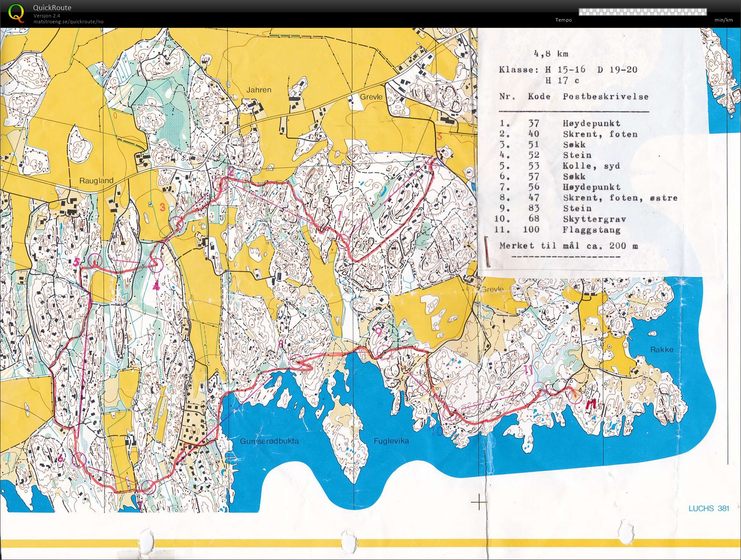The image size is (741, 560).
Task: Click control row 5 '53 Kolle, syd'
Action: pos(560,166)
